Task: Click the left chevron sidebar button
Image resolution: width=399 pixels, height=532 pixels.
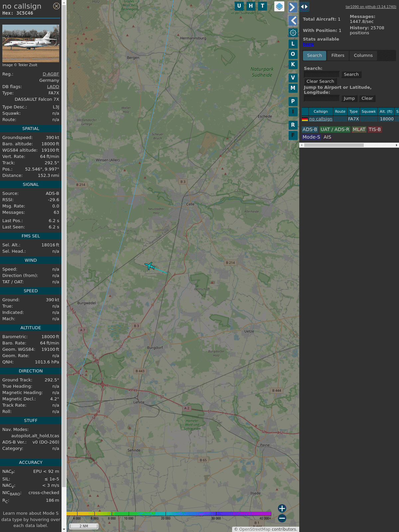Action: (x=293, y=21)
